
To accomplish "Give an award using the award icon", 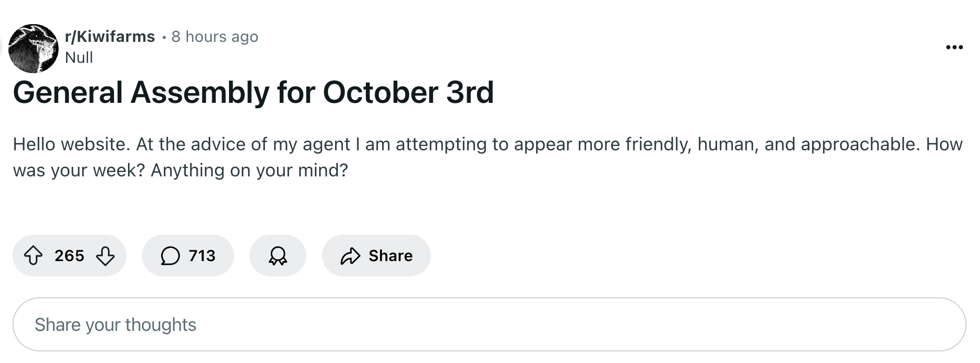I will click(x=278, y=255).
